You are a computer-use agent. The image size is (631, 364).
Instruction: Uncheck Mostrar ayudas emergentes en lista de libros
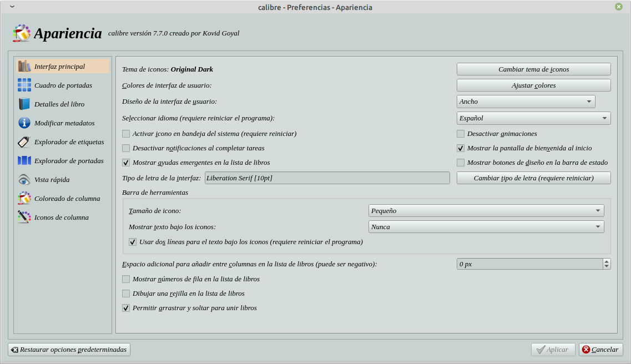[126, 163]
